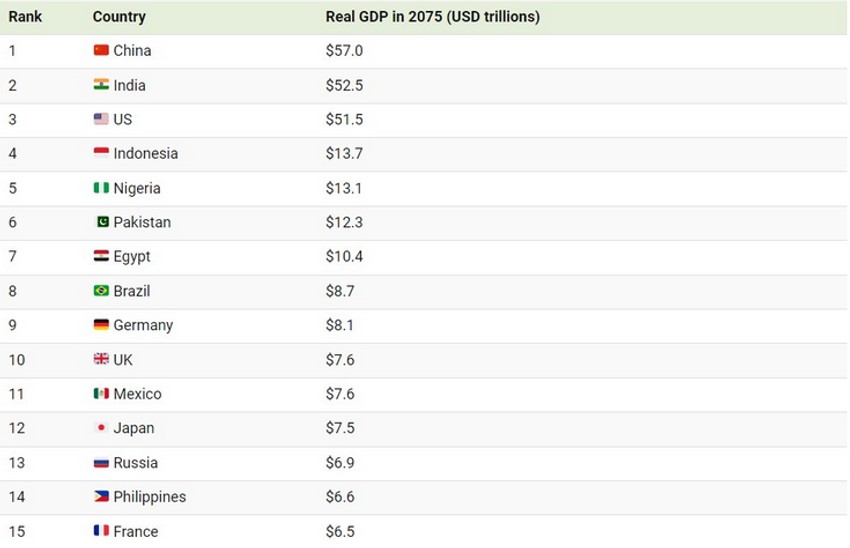The image size is (850, 548).
Task: Click the Japan flag icon
Action: [x=101, y=428]
